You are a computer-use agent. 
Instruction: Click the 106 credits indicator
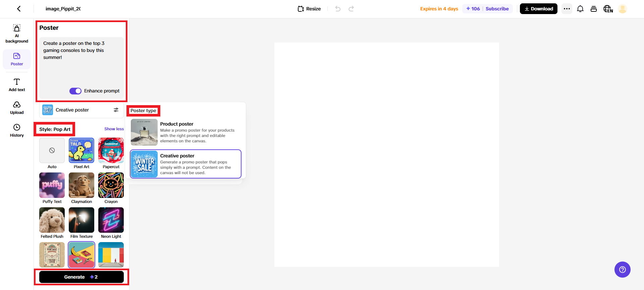pyautogui.click(x=473, y=9)
